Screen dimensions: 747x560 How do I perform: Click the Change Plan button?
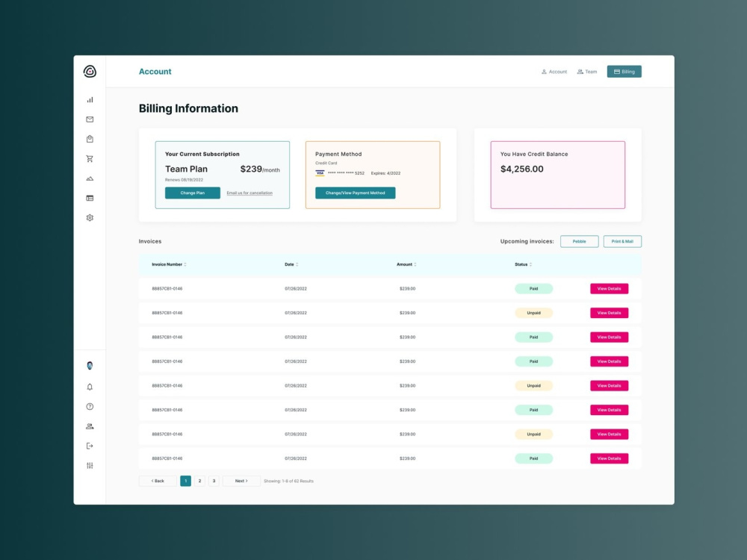pos(193,193)
